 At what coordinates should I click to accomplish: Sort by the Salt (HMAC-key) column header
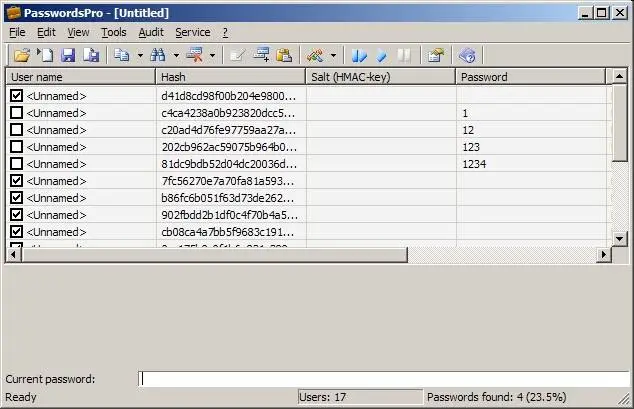tap(380, 77)
